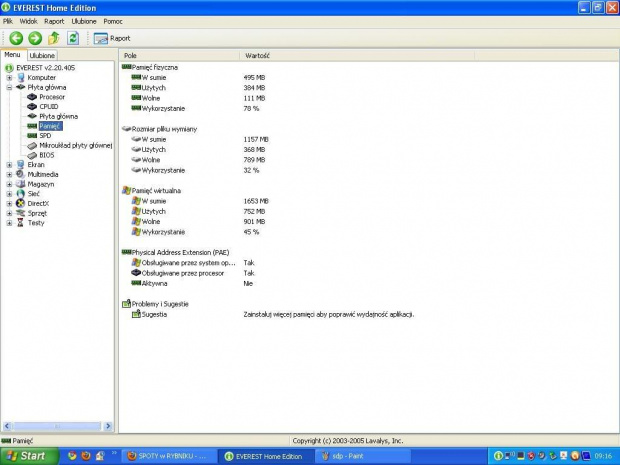Screen dimensions: 620x465
Task: Select the Płyta główna child item under motherboard
Action: click(59, 117)
